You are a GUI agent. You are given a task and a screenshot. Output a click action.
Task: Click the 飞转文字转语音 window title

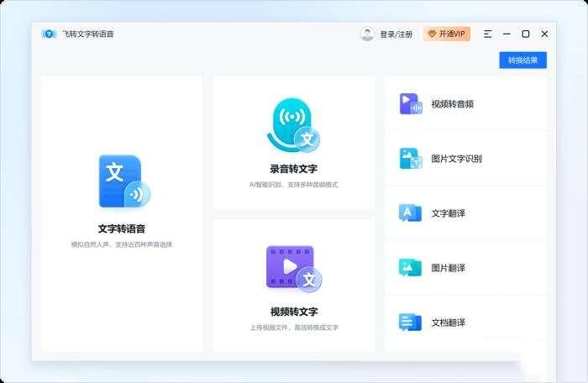pyautogui.click(x=87, y=34)
